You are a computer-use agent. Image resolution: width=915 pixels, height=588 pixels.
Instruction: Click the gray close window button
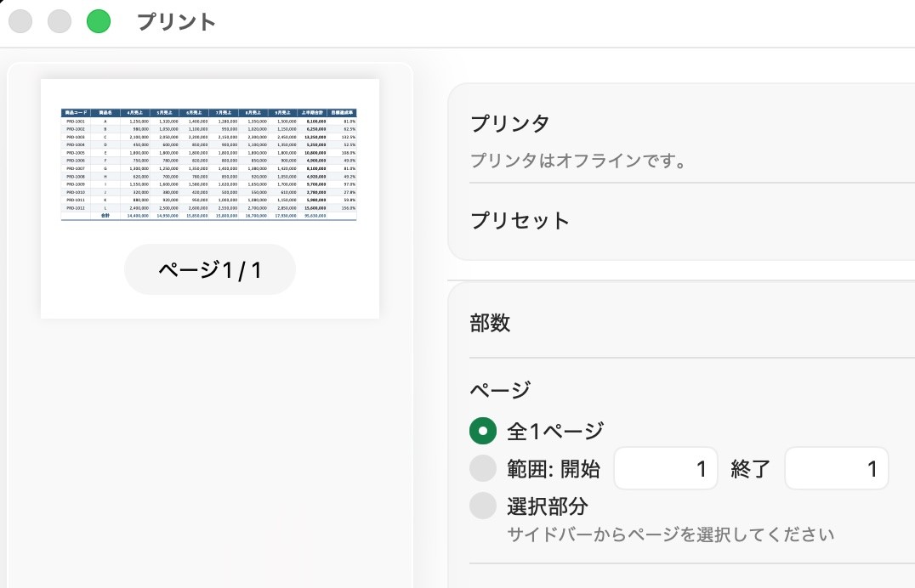click(x=20, y=21)
